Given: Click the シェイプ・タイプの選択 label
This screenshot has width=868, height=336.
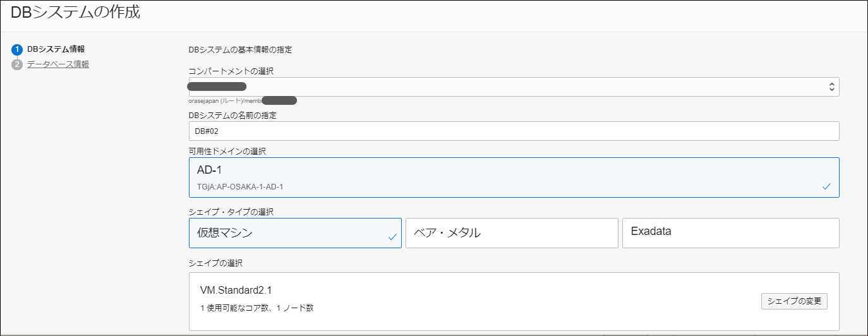Looking at the screenshot, I should point(231,211).
